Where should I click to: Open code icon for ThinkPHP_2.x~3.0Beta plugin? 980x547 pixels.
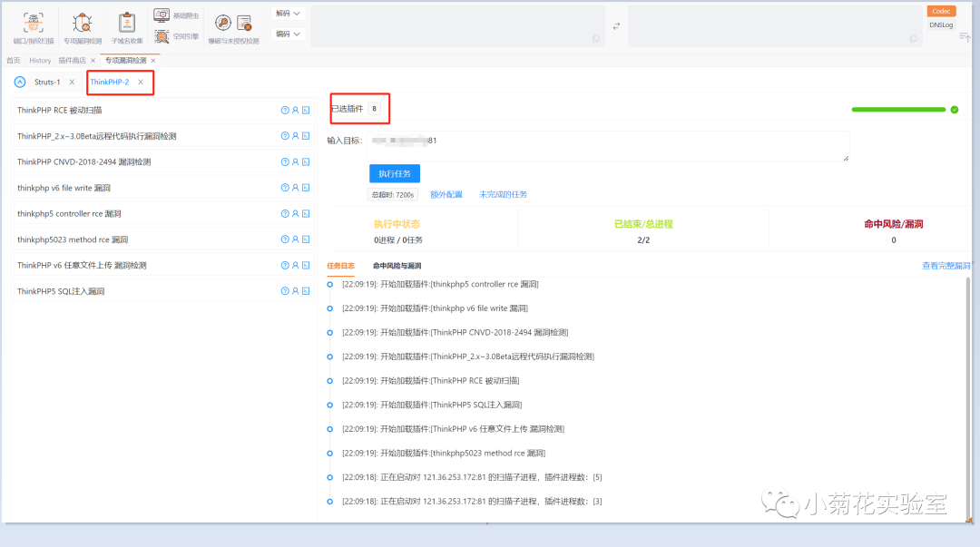306,136
